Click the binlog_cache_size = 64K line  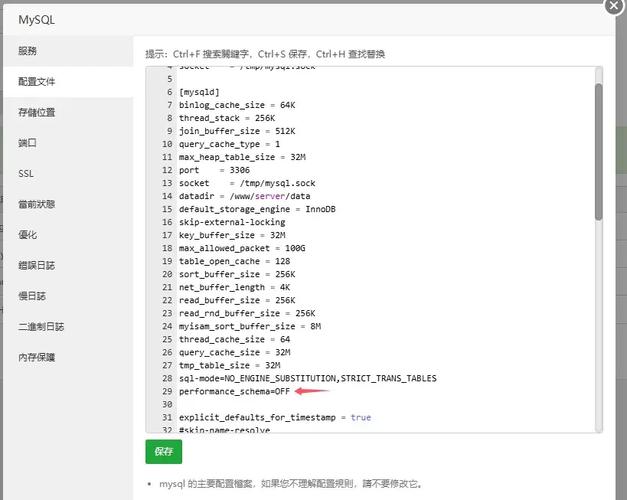[237, 105]
